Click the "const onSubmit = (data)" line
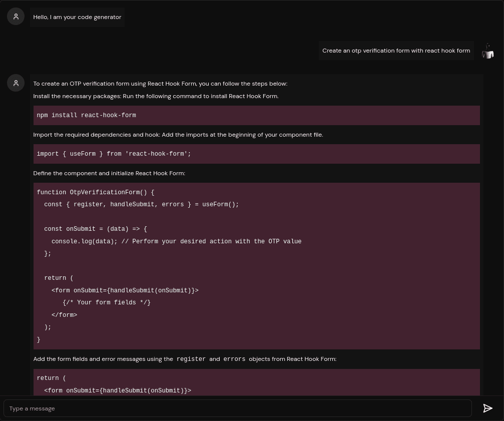 (96, 229)
